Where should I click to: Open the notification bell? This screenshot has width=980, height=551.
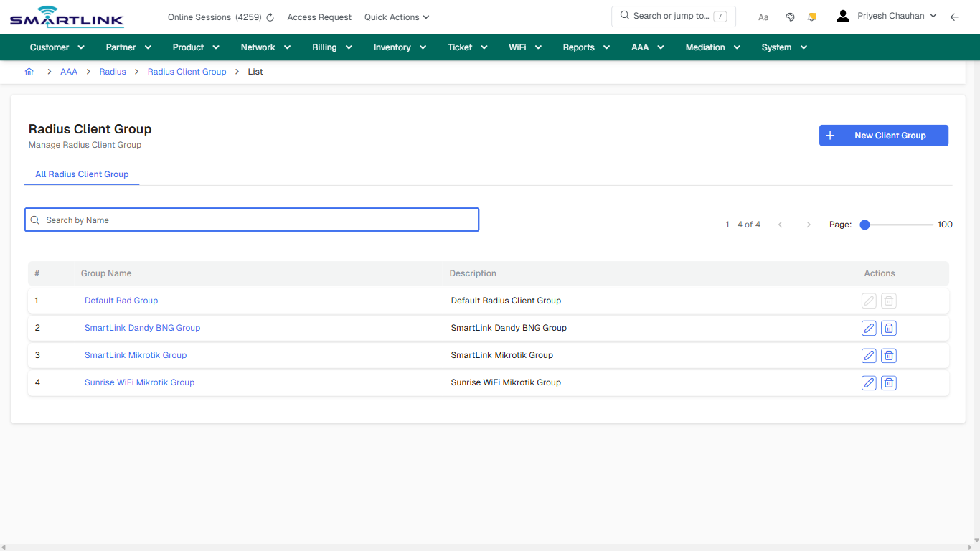point(811,16)
